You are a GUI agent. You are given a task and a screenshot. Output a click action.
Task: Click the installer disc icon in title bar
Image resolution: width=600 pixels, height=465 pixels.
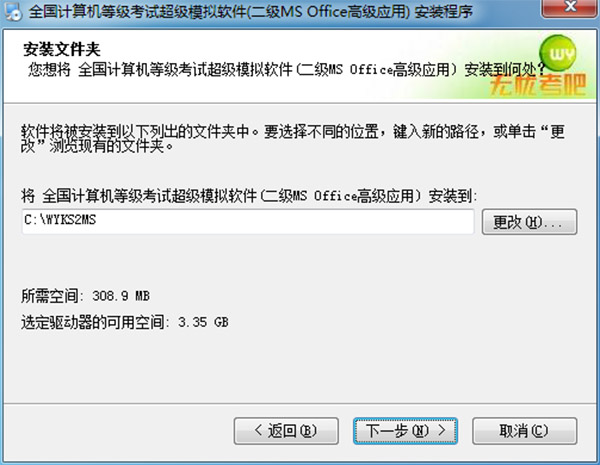click(x=13, y=11)
